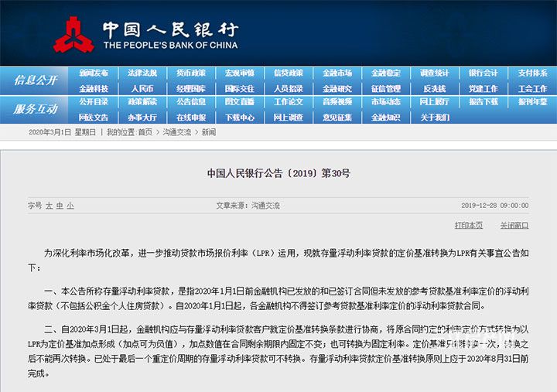Go to the 在线申报 section
The image size is (557, 392).
tap(191, 118)
